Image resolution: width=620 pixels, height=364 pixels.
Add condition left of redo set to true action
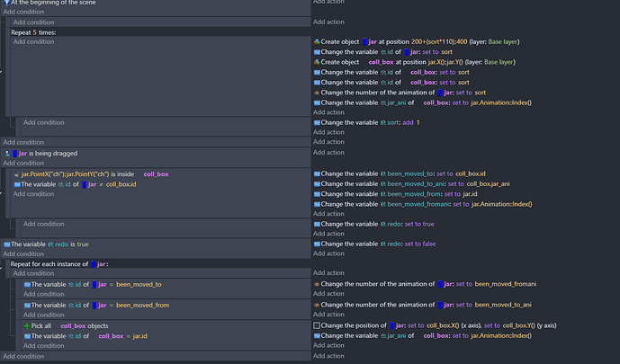[43, 225]
